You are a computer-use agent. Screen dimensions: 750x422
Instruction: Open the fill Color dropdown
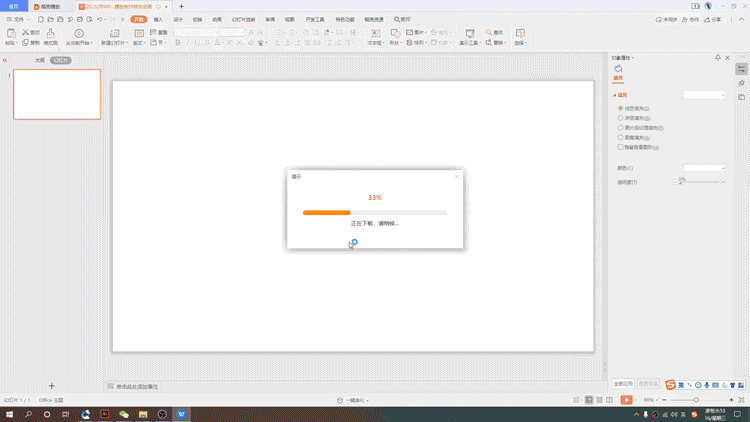[704, 168]
